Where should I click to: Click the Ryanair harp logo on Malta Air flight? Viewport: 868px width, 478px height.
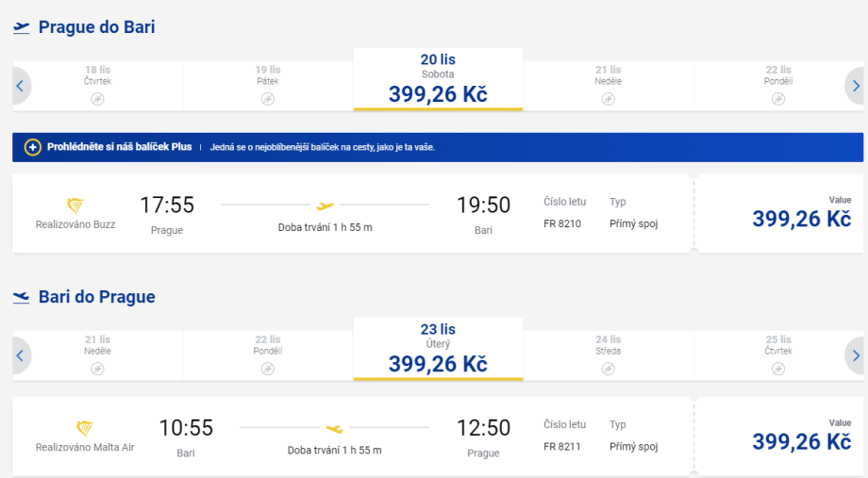point(85,429)
